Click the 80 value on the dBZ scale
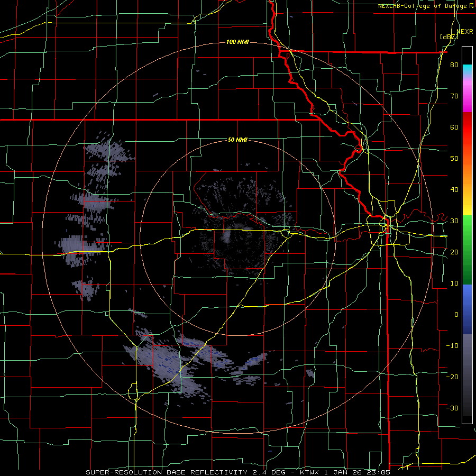This screenshot has height=476, width=476. point(454,65)
